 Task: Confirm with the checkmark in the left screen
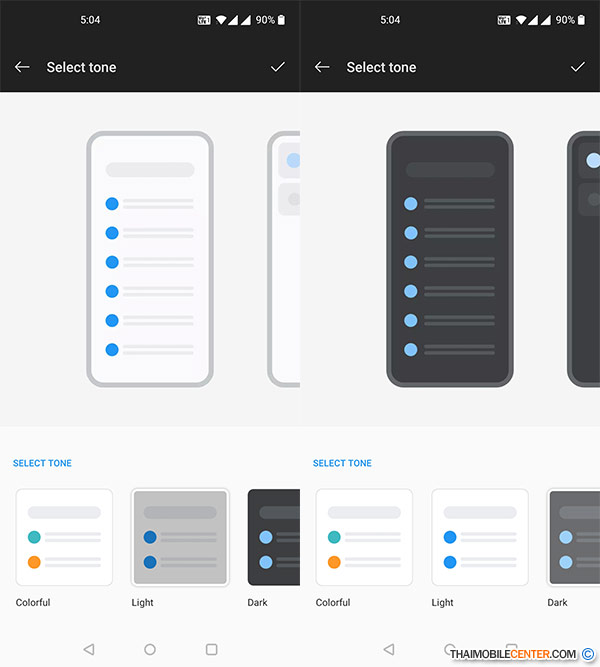277,67
